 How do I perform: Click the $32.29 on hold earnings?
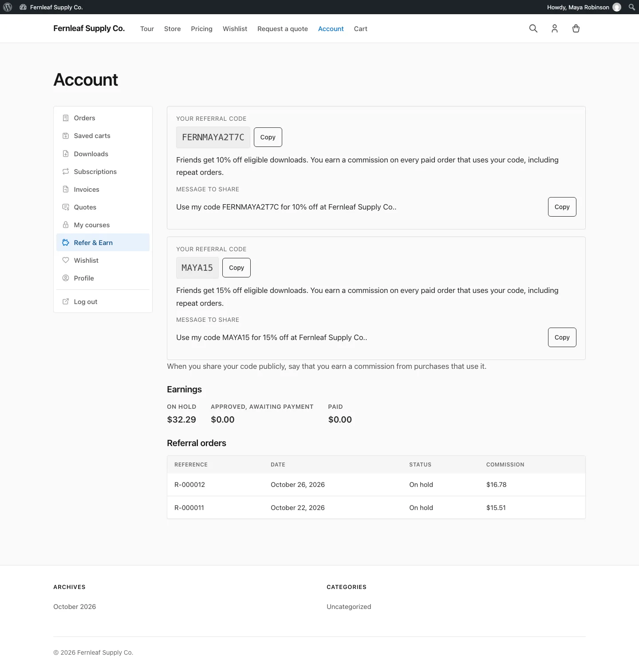point(181,419)
